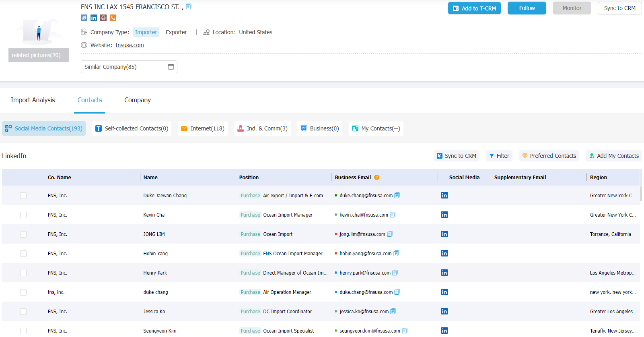Tick checkbox for Kevin Cha row
The image size is (644, 337).
23,215
